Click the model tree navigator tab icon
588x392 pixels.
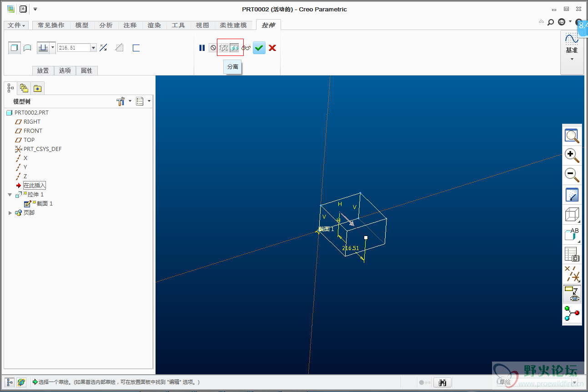coord(11,88)
